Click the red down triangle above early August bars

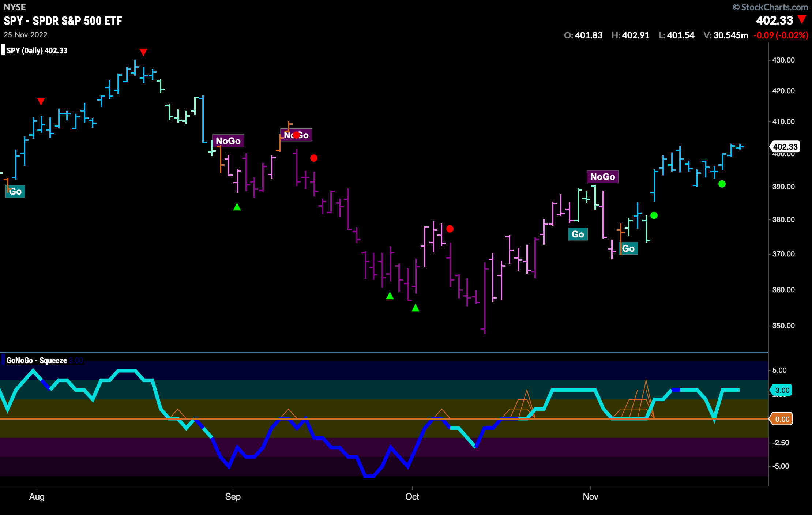(x=41, y=101)
